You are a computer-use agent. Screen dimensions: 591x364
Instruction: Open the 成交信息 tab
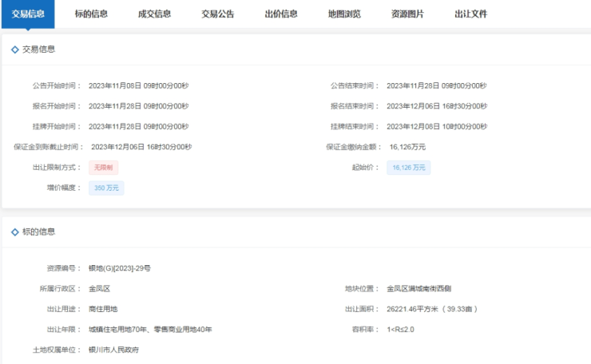(154, 14)
